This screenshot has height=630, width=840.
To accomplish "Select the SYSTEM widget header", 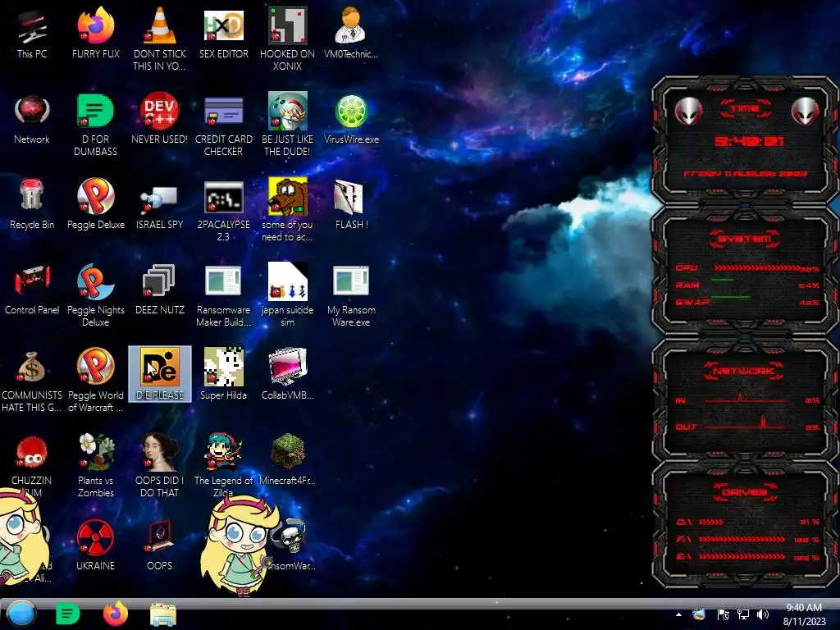I will pyautogui.click(x=745, y=239).
